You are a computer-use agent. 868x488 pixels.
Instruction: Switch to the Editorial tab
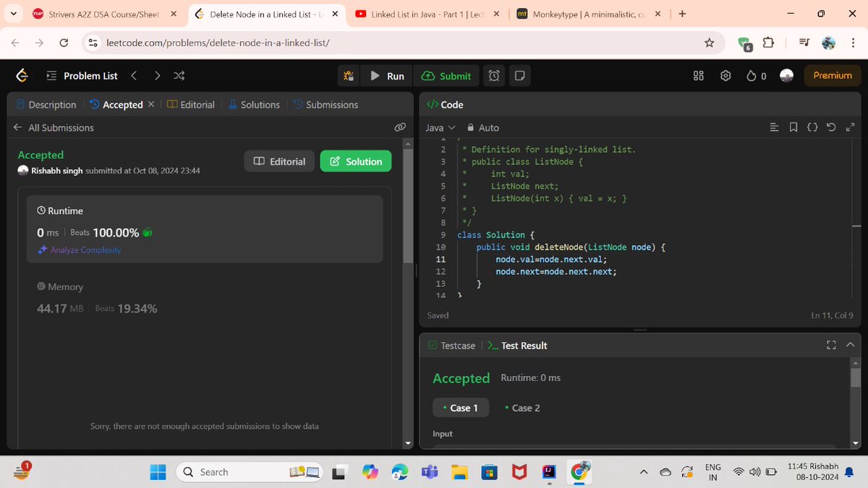pyautogui.click(x=191, y=105)
